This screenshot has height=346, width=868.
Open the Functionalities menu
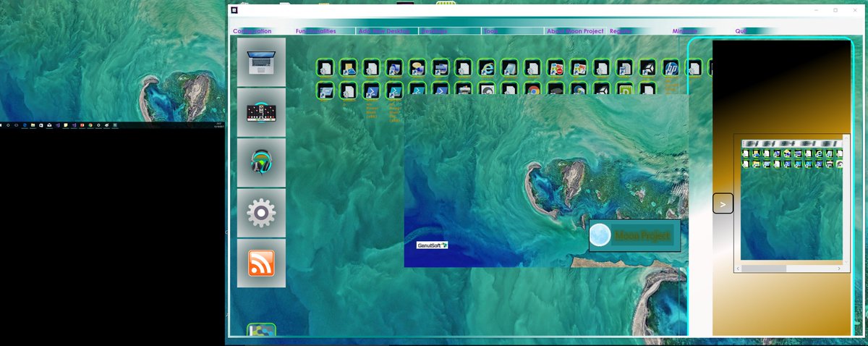point(316,31)
